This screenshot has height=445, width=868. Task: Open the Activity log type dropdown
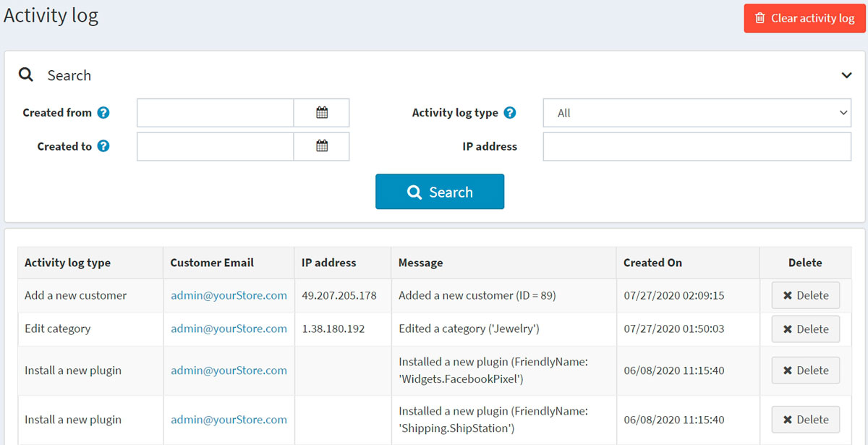coord(697,113)
